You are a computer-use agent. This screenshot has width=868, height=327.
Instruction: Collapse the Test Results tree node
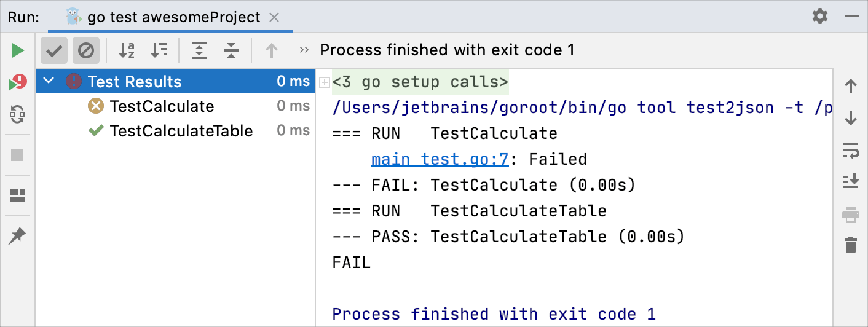click(x=49, y=81)
